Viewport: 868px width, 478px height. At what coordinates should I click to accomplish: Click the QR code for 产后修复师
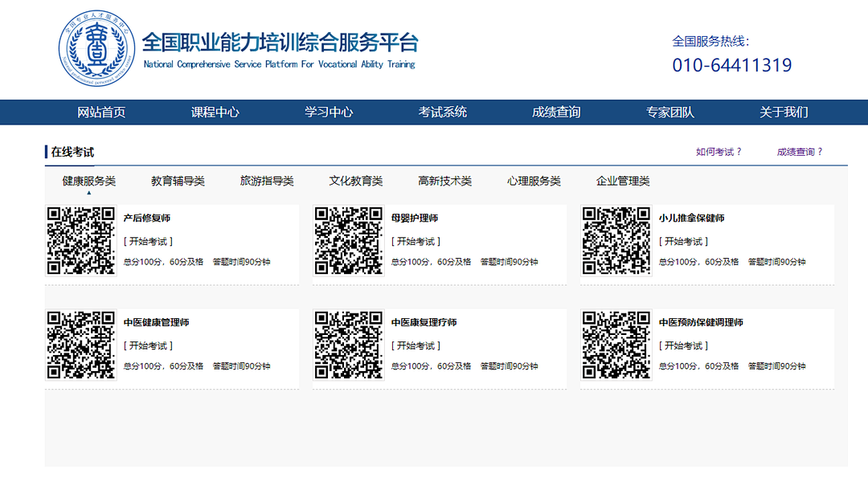81,241
